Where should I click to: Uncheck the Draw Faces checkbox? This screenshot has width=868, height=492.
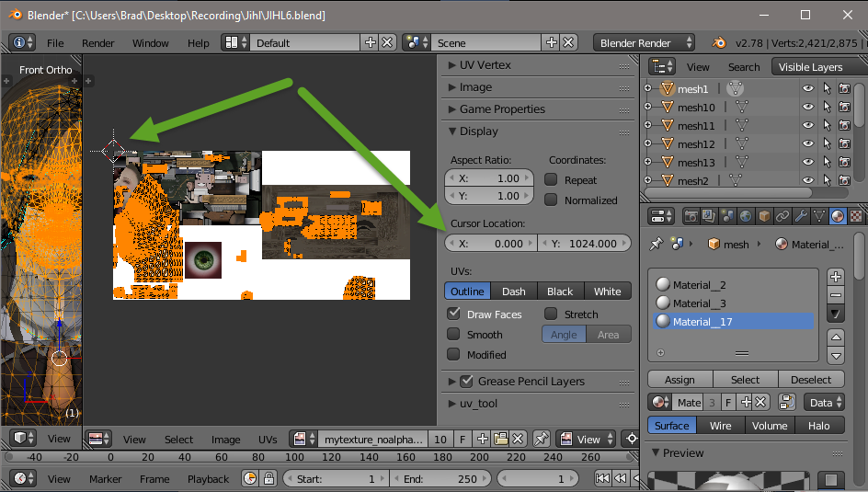point(454,314)
